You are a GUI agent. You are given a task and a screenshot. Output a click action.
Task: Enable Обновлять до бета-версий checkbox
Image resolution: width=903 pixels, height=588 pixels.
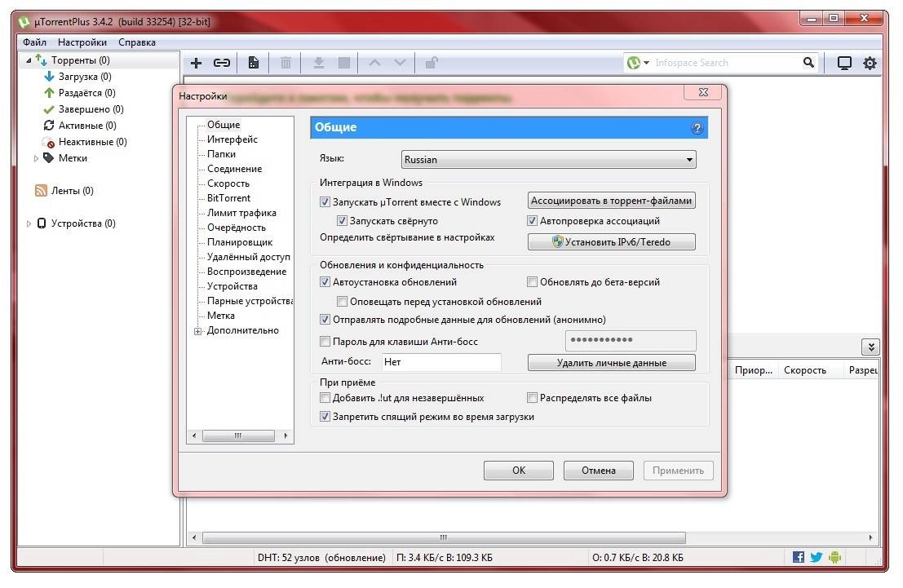point(532,282)
